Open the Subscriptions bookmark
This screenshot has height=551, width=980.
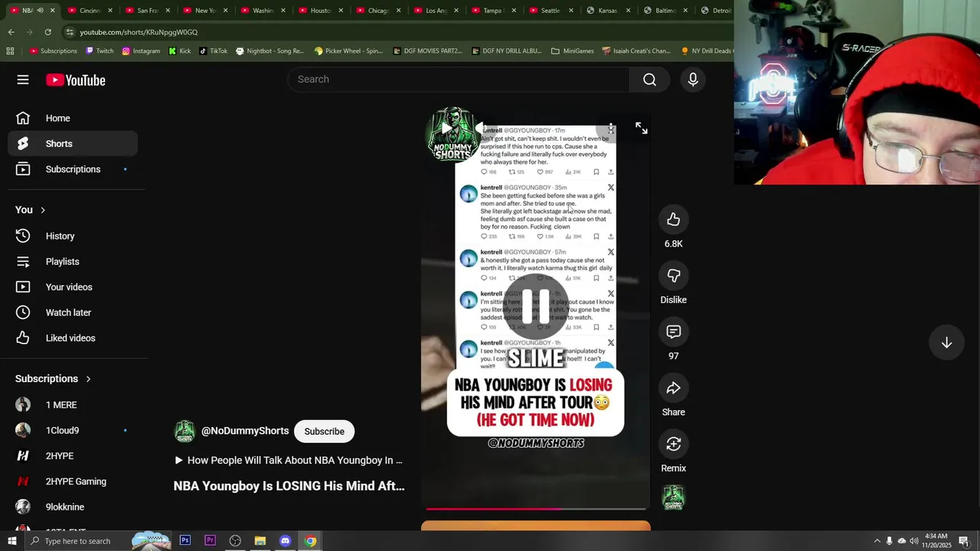coord(54,51)
